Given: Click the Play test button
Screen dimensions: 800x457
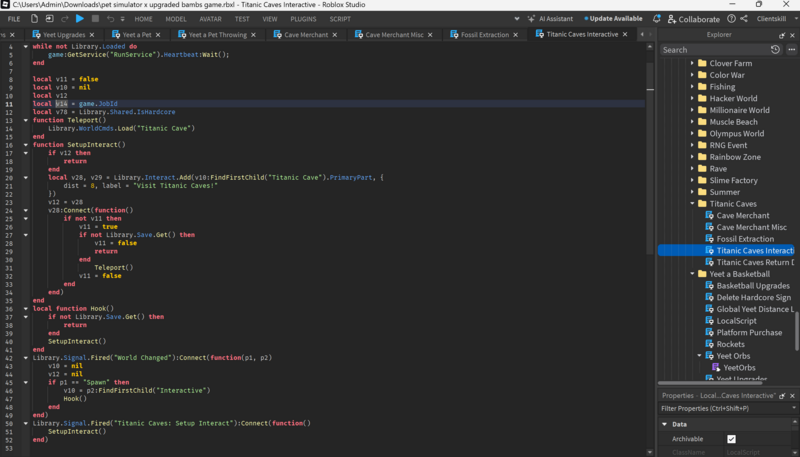Looking at the screenshot, I should click(80, 18).
